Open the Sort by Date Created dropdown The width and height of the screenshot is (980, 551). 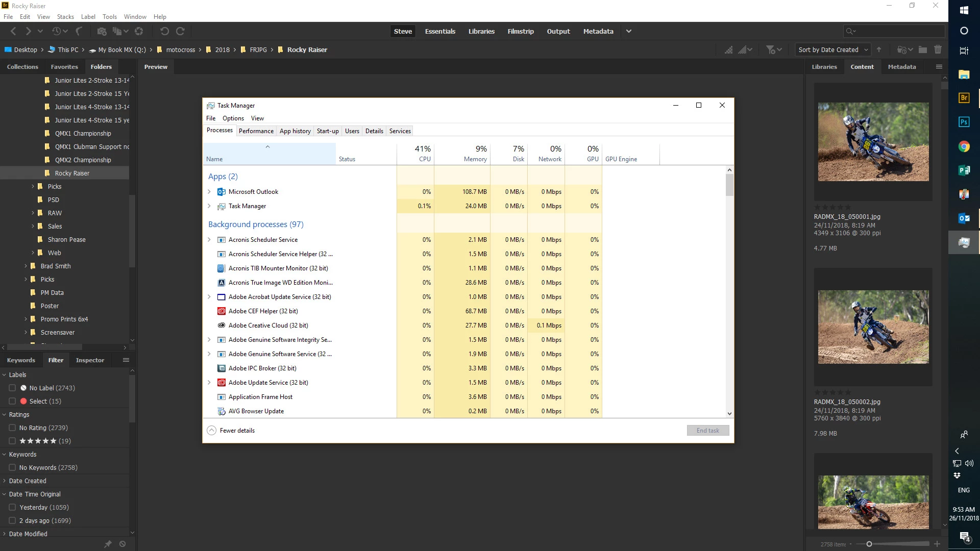point(832,49)
